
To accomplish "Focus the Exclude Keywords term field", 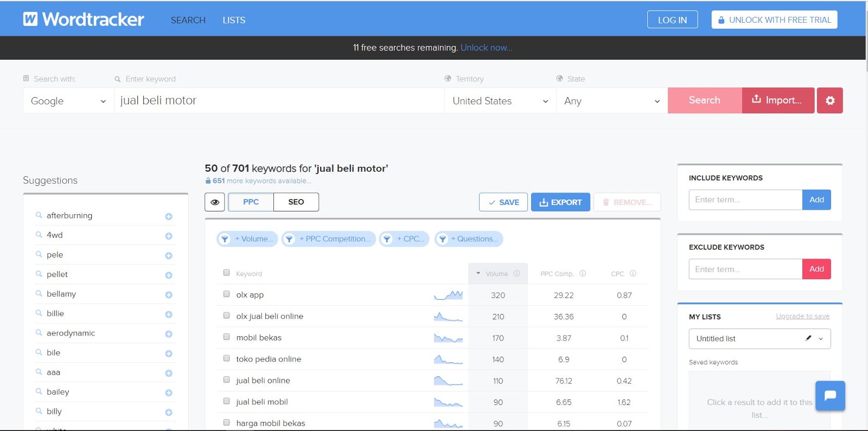I will click(x=746, y=269).
